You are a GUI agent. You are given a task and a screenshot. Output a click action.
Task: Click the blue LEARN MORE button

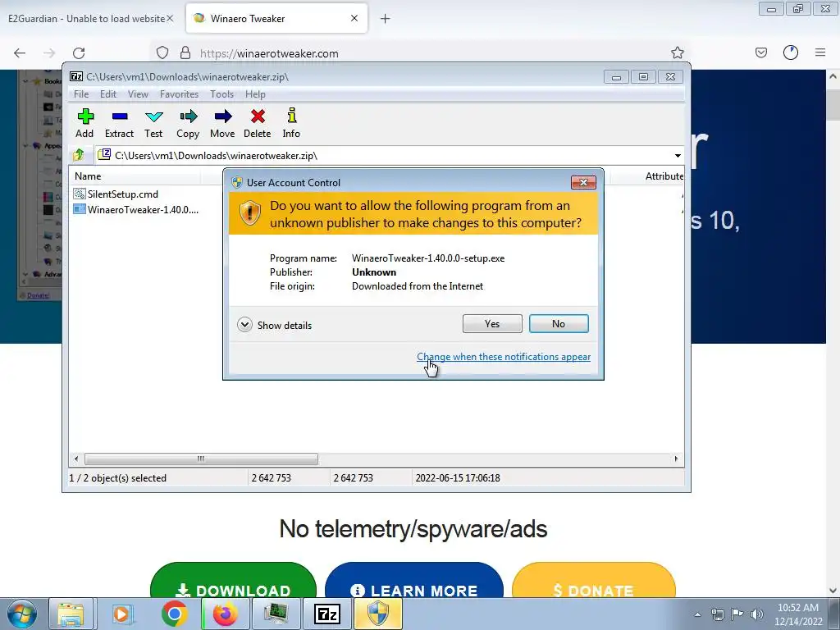pyautogui.click(x=414, y=580)
